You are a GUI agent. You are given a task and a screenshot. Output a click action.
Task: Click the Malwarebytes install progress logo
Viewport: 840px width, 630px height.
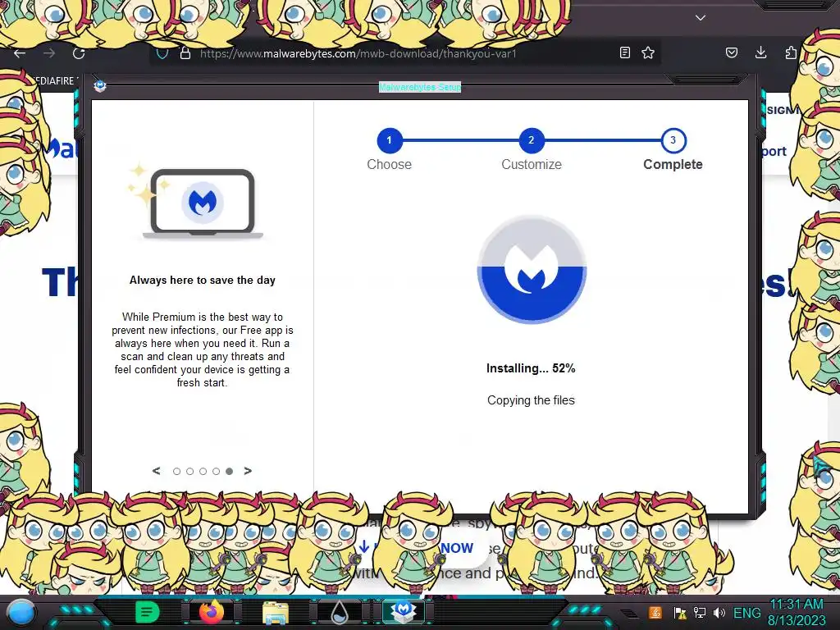pyautogui.click(x=532, y=269)
